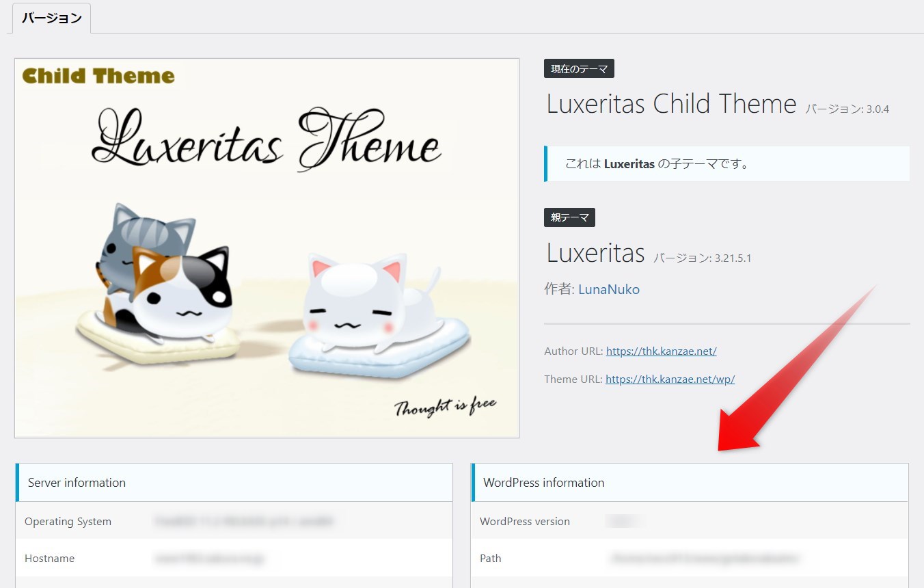Select the Operating System row
Screen dimensions: 924x588
(x=234, y=521)
